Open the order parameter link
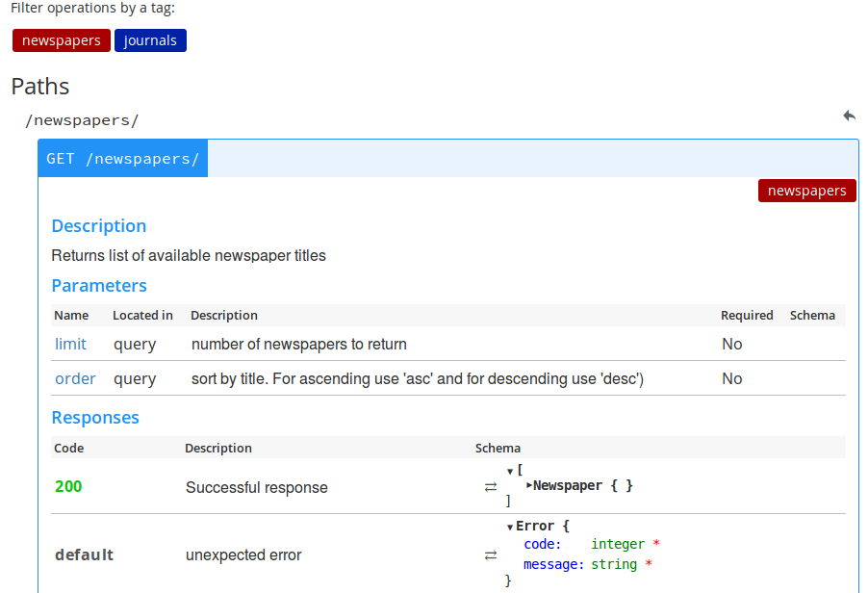The height and width of the screenshot is (593, 868). [75, 378]
